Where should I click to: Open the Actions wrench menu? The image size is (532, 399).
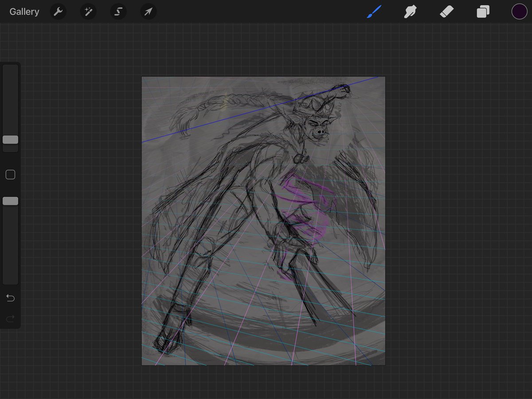(x=58, y=12)
